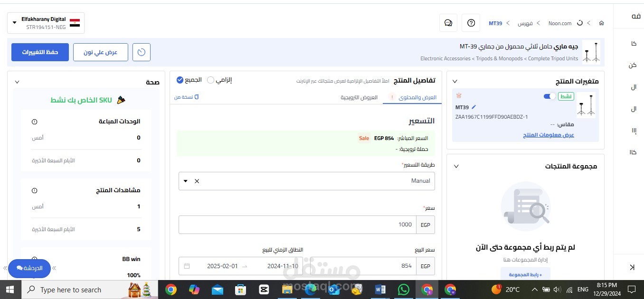The width and height of the screenshot is (644, 299).
Task: Open the الدردشة chat button
Action: coord(29,268)
